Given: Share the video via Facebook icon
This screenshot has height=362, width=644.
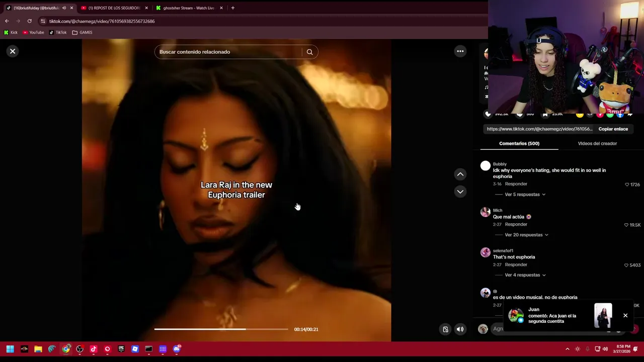Looking at the screenshot, I should pyautogui.click(x=620, y=115).
